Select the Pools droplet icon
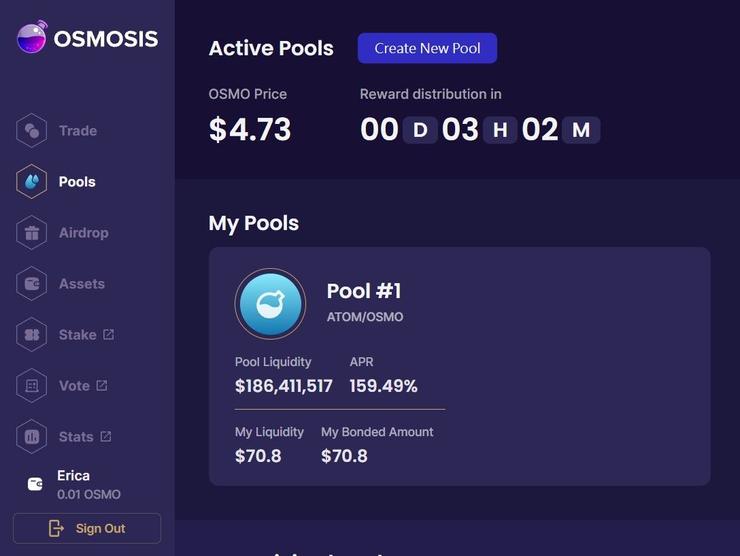The height and width of the screenshot is (556, 740). click(x=32, y=182)
